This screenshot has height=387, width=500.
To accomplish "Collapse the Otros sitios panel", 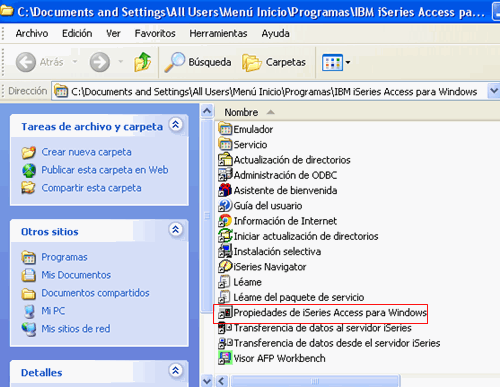I will [x=176, y=229].
